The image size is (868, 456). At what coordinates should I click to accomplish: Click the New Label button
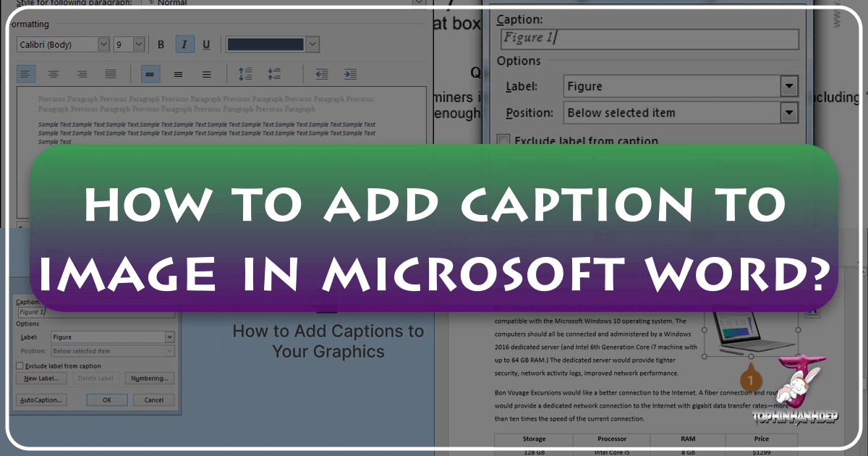(x=41, y=379)
